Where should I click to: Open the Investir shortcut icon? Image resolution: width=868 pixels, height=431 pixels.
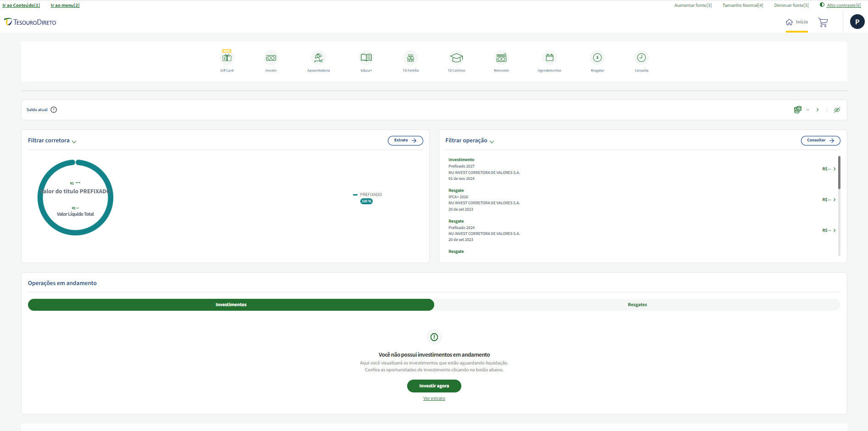(x=271, y=58)
